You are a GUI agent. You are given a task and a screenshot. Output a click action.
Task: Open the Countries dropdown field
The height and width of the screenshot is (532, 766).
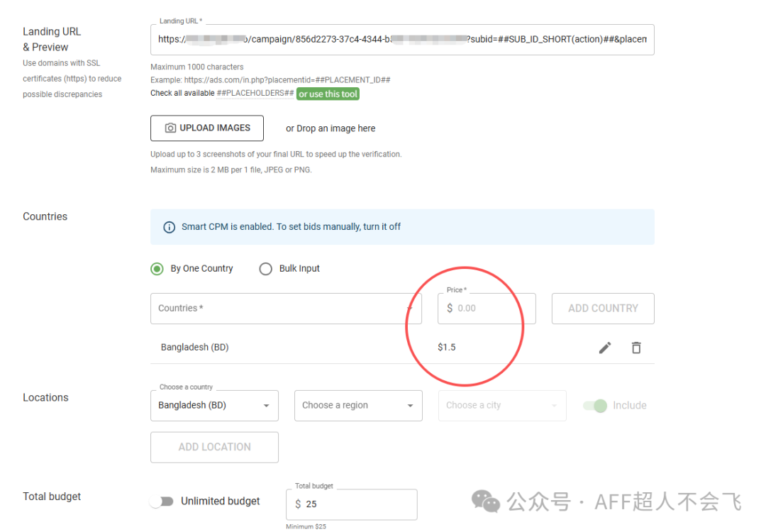(286, 309)
